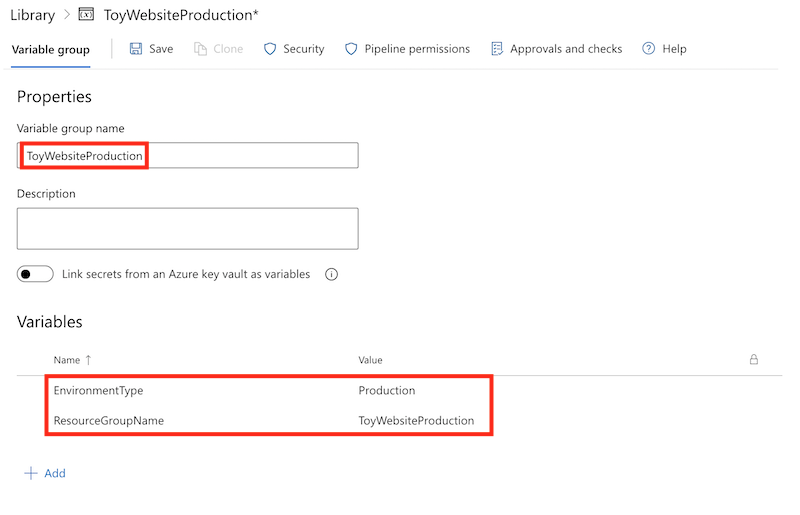Sort by the Name column arrow

(x=88, y=360)
